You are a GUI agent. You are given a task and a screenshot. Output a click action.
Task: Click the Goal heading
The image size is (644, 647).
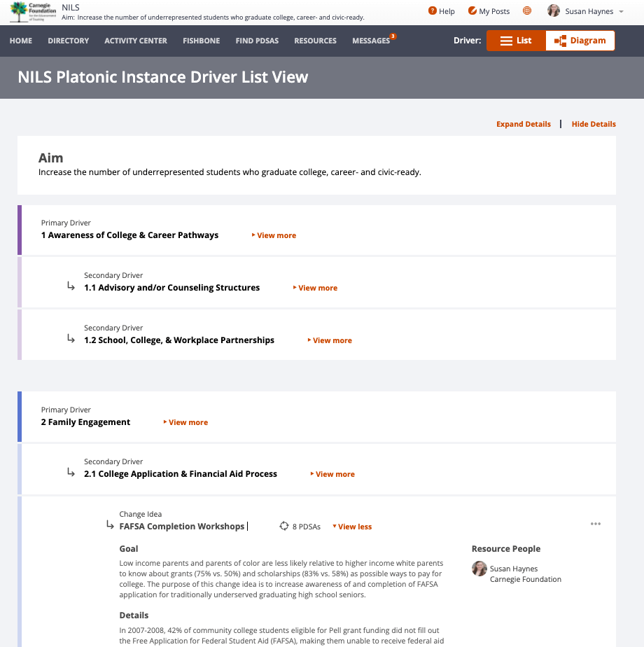[x=129, y=549]
